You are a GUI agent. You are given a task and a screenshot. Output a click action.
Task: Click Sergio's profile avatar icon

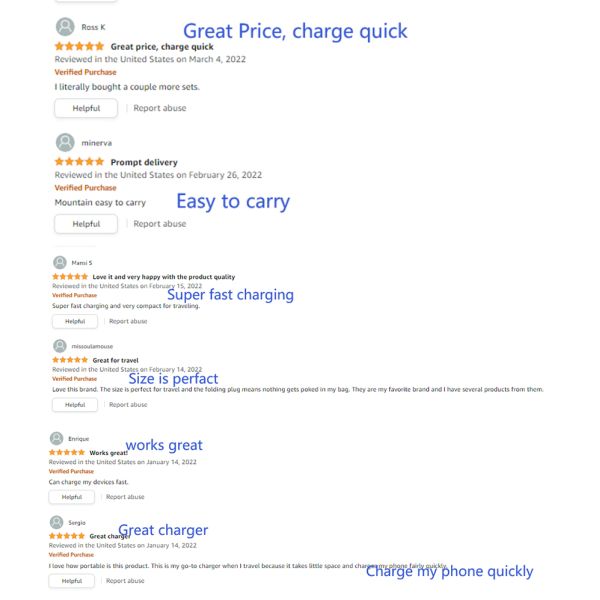pyautogui.click(x=56, y=522)
